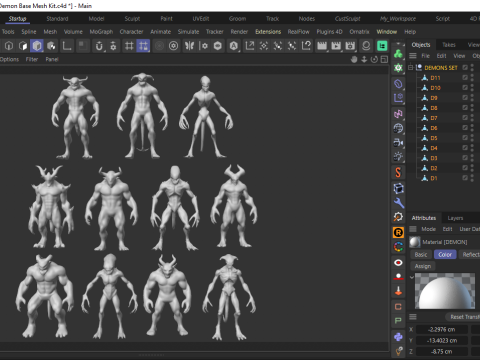This screenshot has width=480, height=360.
Task: Toggle layer checkbox for D9 object
Action: [x=465, y=98]
